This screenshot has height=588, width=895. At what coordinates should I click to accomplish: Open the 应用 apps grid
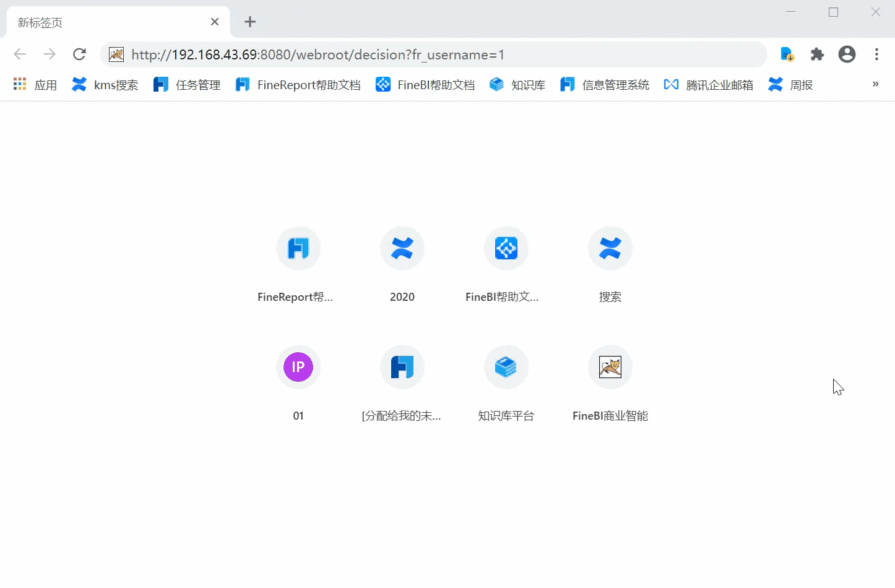(x=35, y=85)
